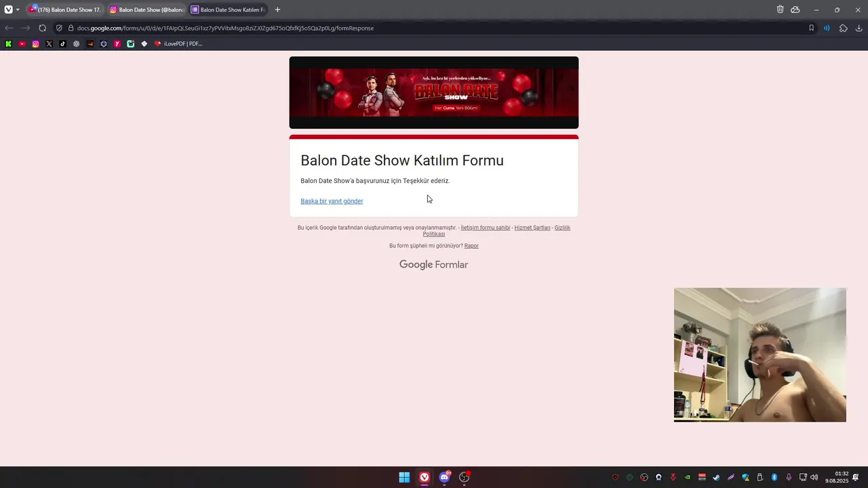Viewport: 868px width, 488px height.
Task: Open a new tab with plus button
Action: [x=277, y=9]
